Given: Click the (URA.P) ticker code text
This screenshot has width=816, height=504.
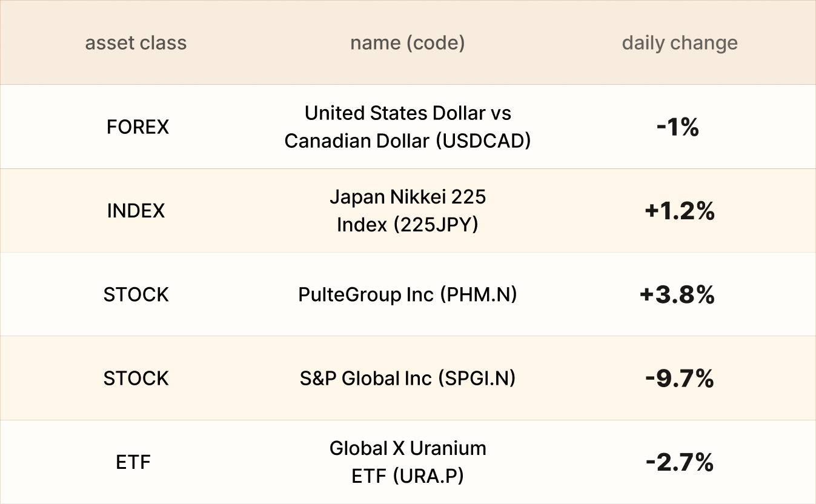Looking at the screenshot, I should click(428, 477).
